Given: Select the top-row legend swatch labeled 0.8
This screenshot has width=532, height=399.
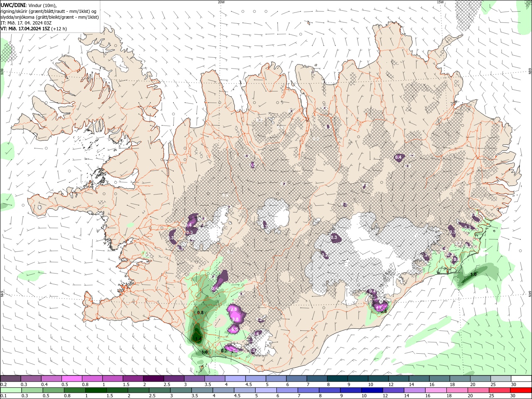Looking at the screenshot, I should coord(92,379).
